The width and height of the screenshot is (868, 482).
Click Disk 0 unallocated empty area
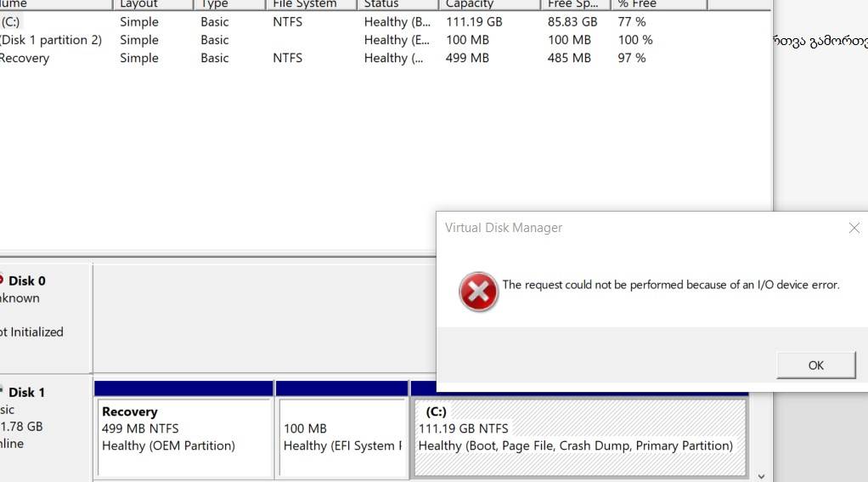pos(265,317)
